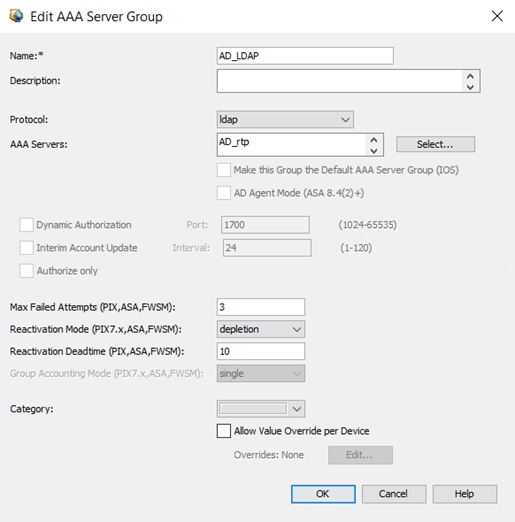The height and width of the screenshot is (522, 515).
Task: Click the Interval field showing 24
Action: [x=267, y=248]
